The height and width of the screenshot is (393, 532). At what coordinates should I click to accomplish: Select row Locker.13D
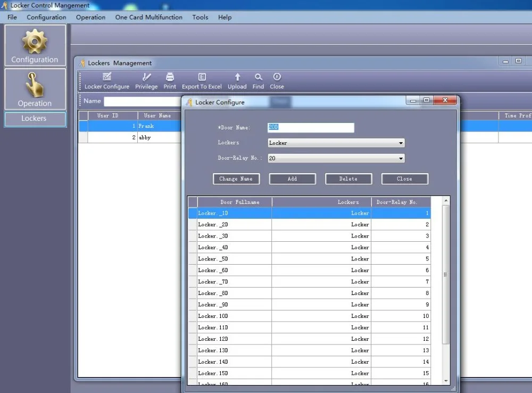point(310,350)
